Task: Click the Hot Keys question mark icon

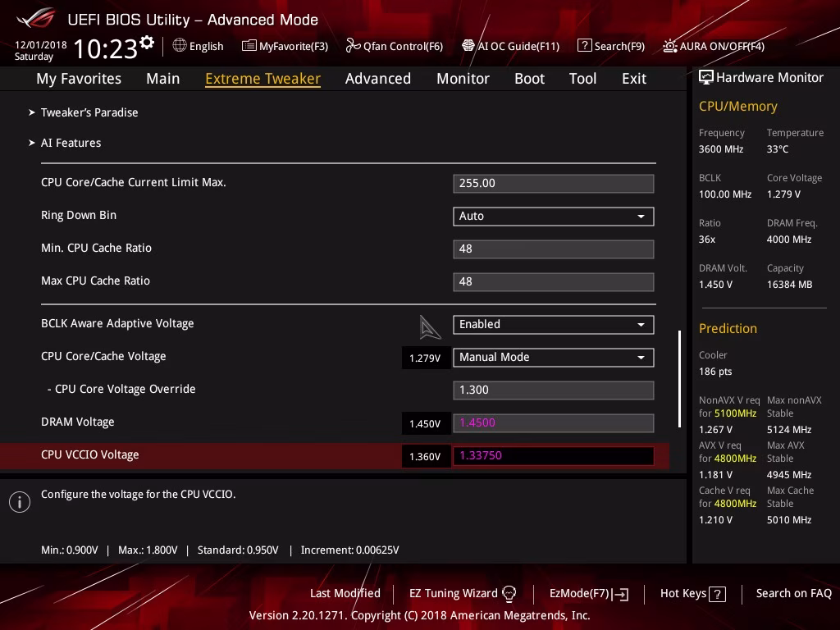Action: tap(717, 594)
